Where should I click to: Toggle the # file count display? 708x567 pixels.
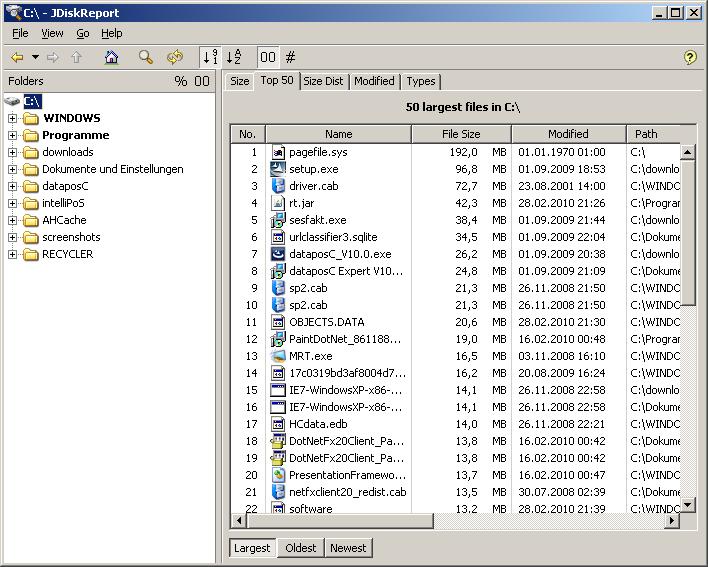(x=290, y=57)
